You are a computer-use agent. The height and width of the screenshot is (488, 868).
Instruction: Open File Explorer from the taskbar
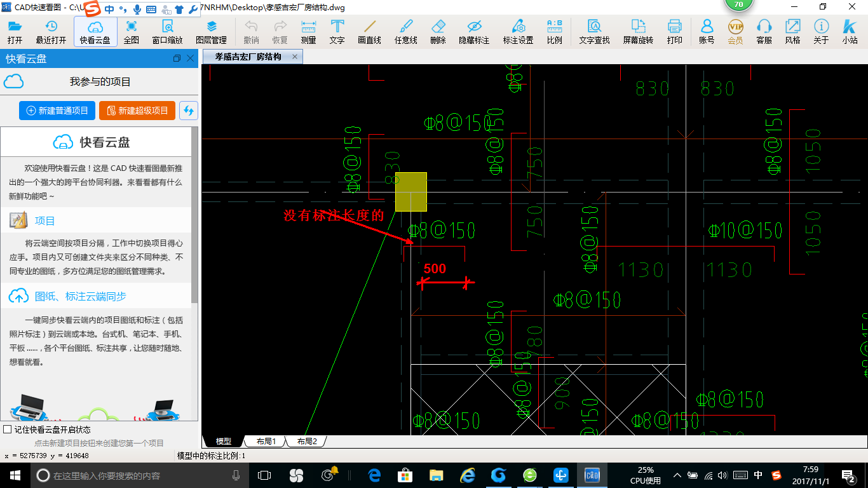[436, 475]
